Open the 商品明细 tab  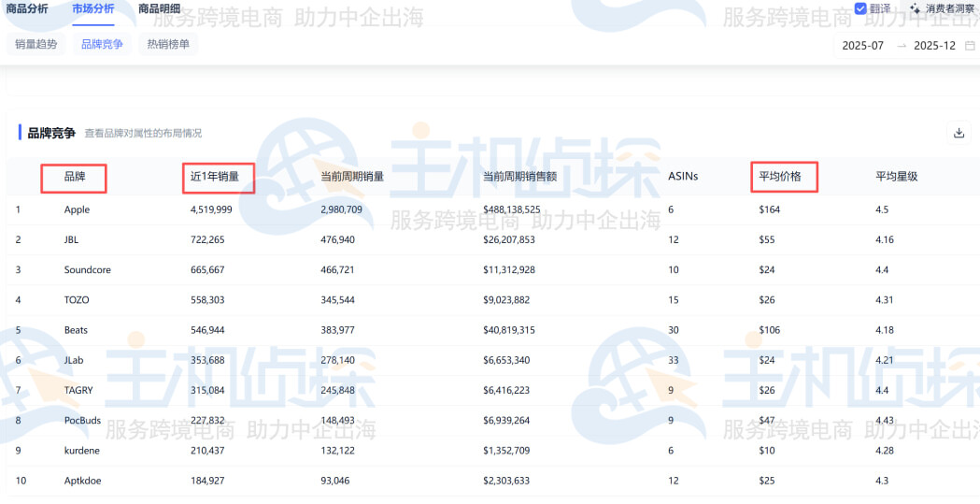(x=160, y=8)
